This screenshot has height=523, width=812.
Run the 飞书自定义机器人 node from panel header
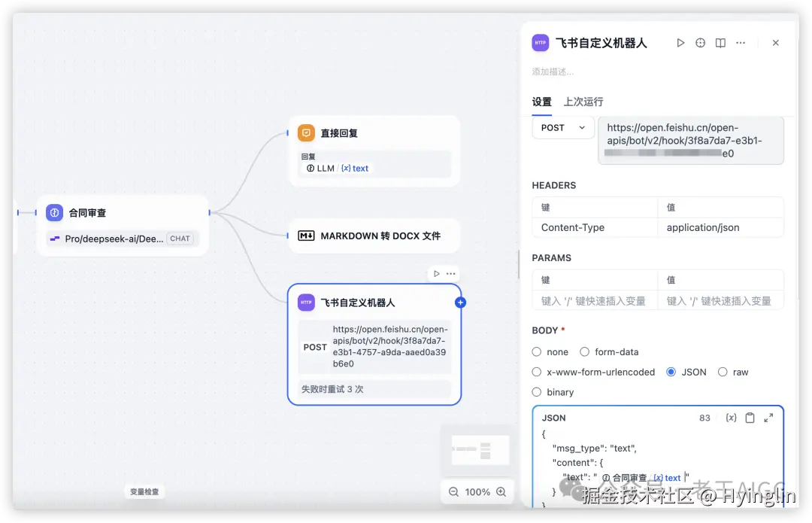point(680,43)
